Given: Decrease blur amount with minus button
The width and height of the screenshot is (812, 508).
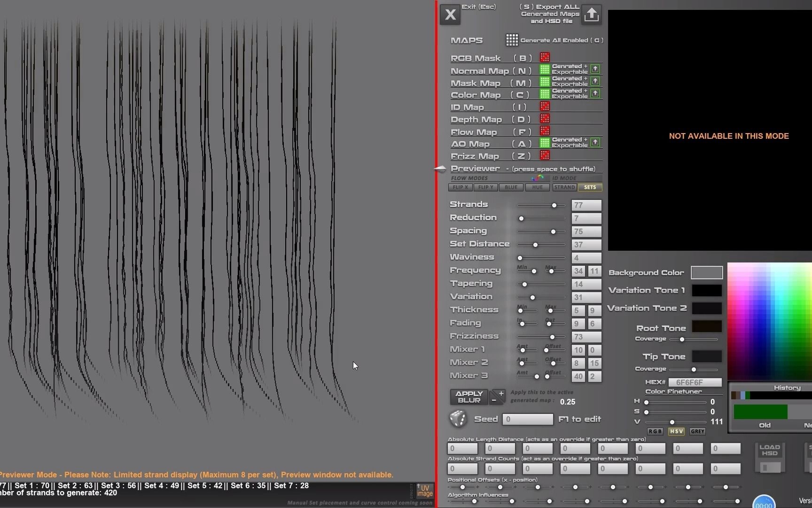Looking at the screenshot, I should pos(494,400).
